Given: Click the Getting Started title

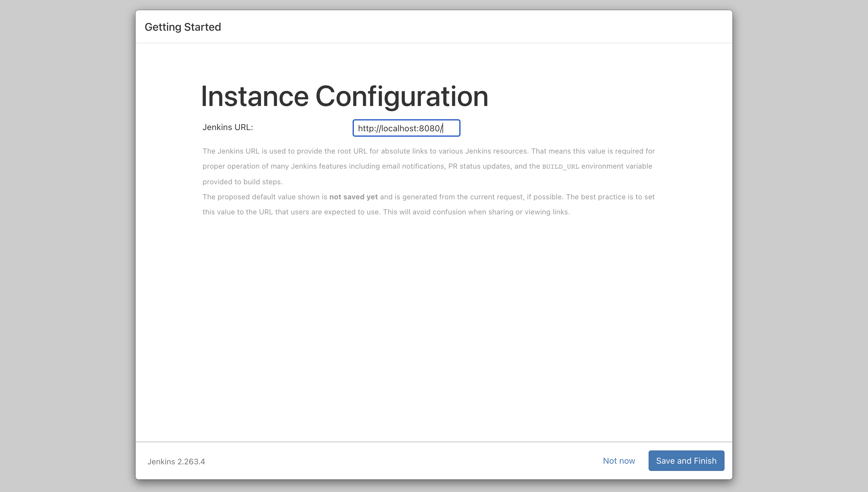Looking at the screenshot, I should coord(183,27).
